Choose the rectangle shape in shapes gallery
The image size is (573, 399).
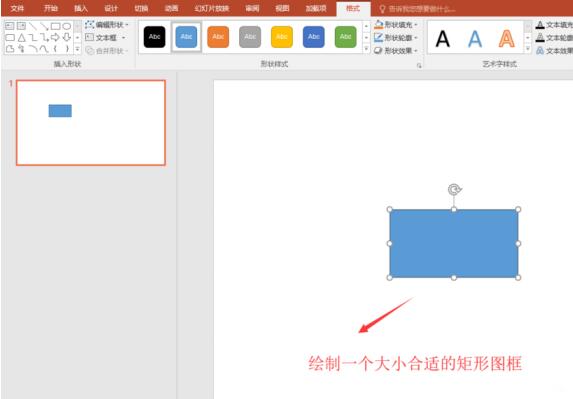pos(56,26)
